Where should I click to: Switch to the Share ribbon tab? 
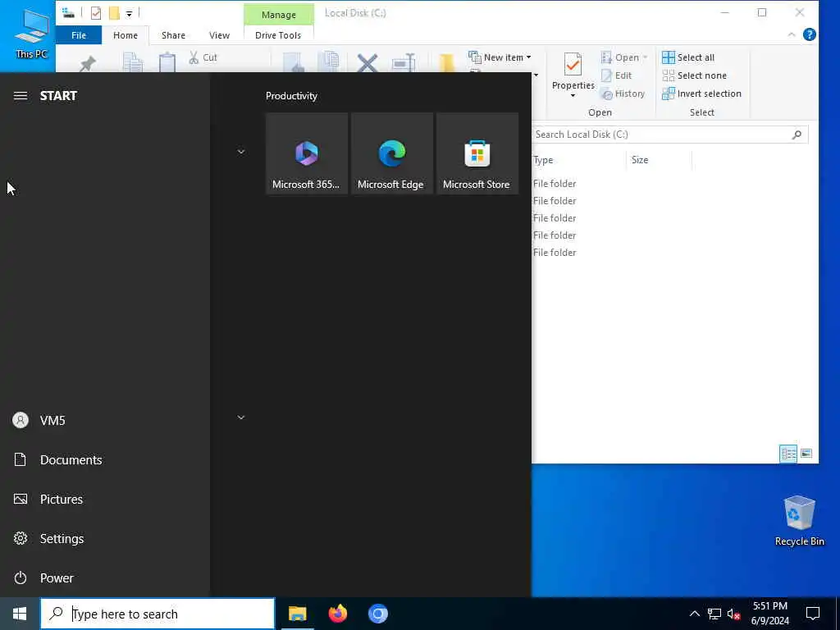(x=174, y=35)
